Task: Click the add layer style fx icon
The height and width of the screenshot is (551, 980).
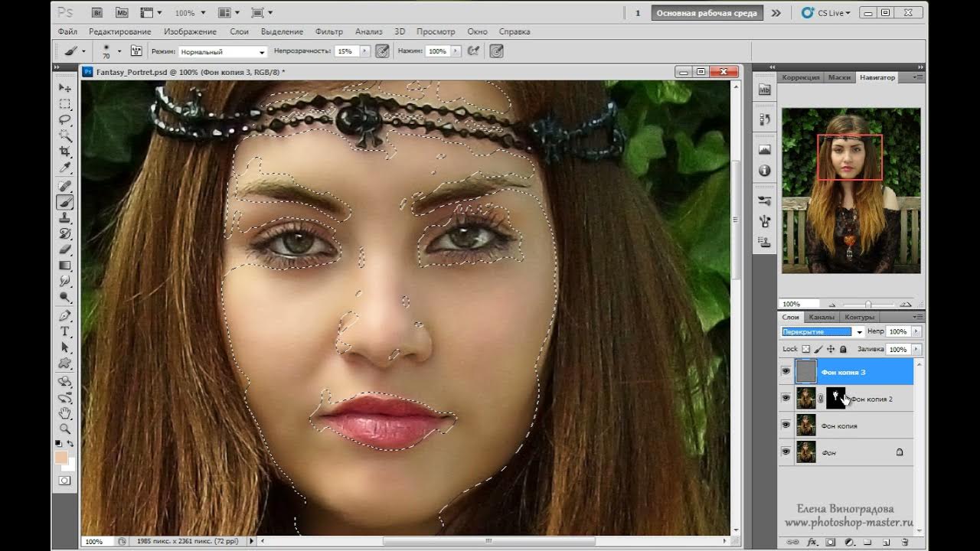Action: coord(812,542)
